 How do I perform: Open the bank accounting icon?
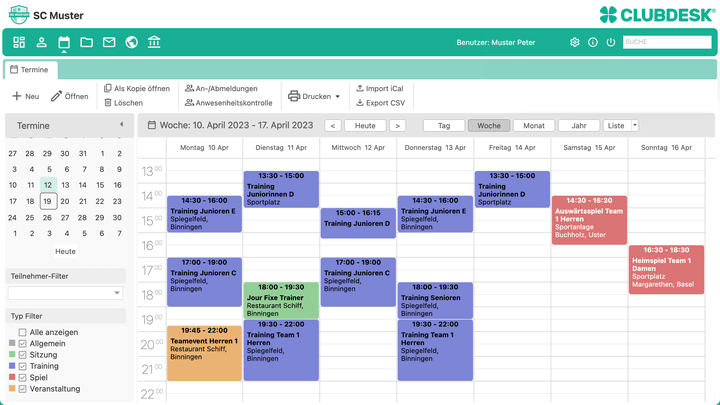154,42
